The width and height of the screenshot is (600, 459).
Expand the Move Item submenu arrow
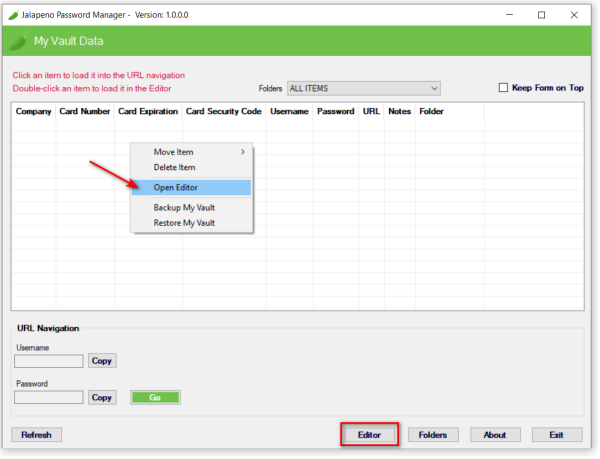(243, 152)
